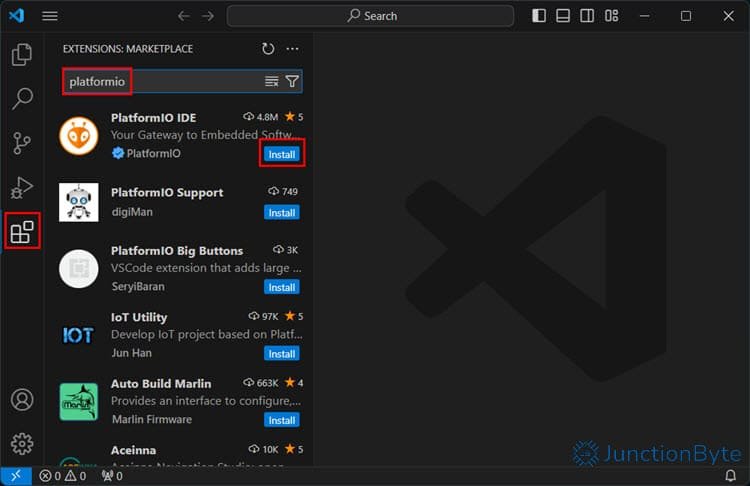750x486 pixels.
Task: Open errors and warnings in status bar
Action: tap(63, 476)
